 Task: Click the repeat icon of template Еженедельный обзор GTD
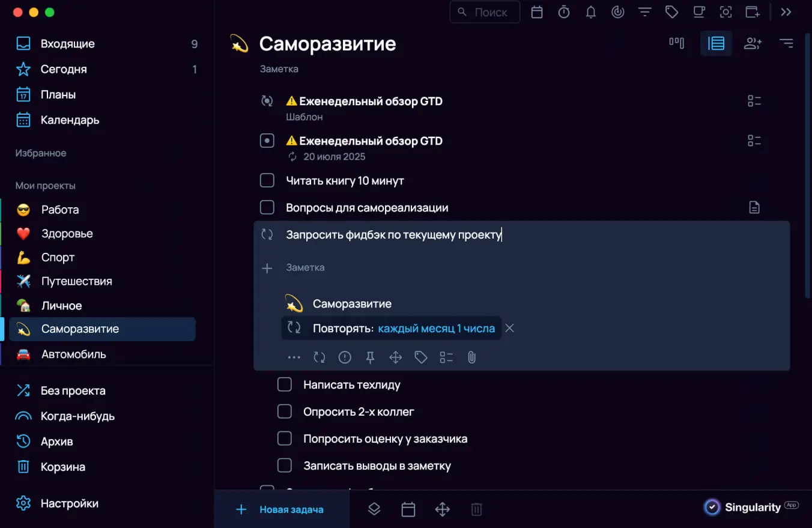click(267, 101)
